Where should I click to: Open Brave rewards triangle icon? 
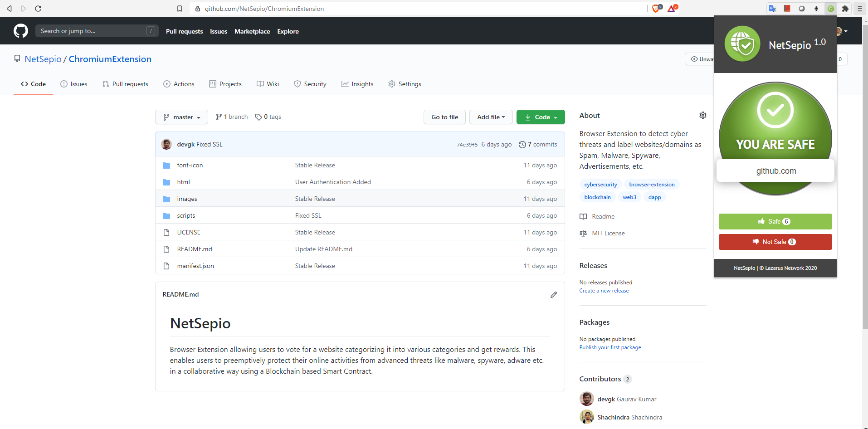point(672,8)
